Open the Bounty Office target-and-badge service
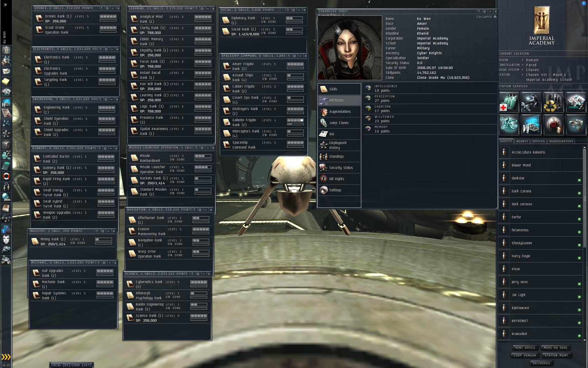 point(553,124)
